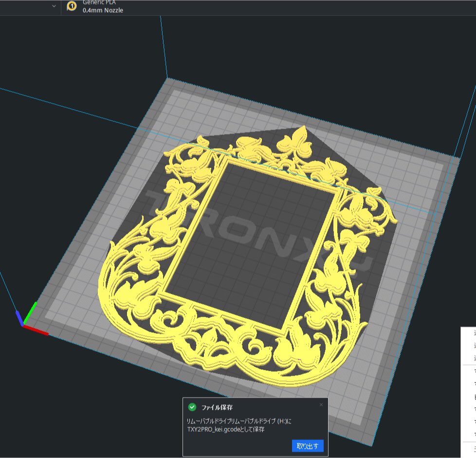
Task: Click the Generic PLA material label
Action: point(99,2)
